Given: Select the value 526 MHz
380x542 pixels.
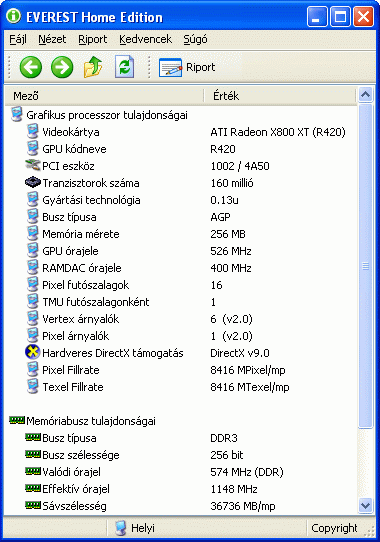Looking at the screenshot, I should (x=231, y=251).
